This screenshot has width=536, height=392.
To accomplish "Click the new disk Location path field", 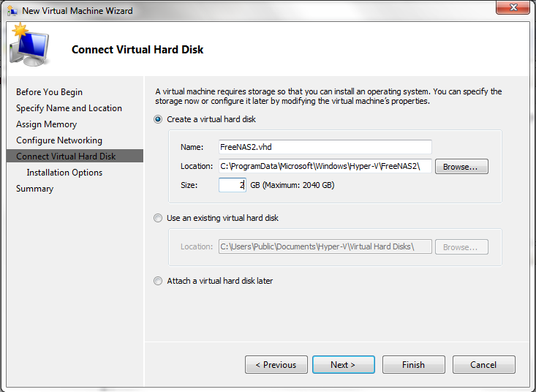I will [325, 167].
